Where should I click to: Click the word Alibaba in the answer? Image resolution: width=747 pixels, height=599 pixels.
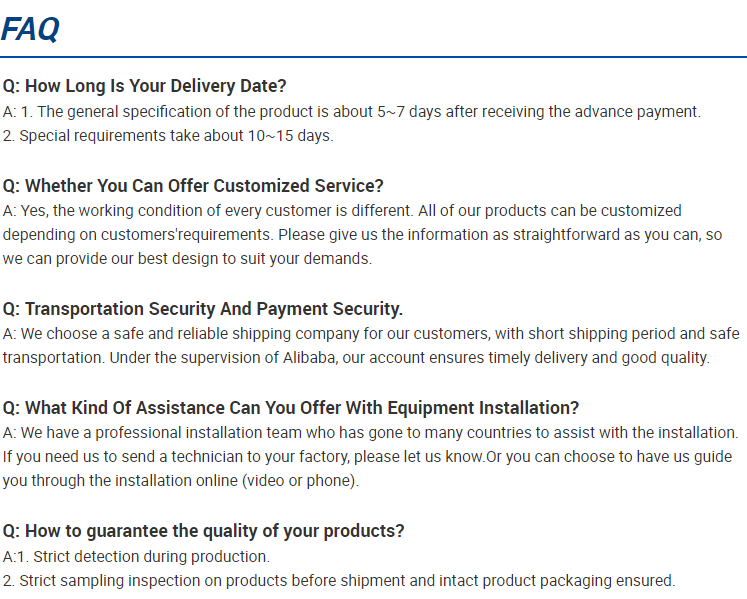[309, 358]
